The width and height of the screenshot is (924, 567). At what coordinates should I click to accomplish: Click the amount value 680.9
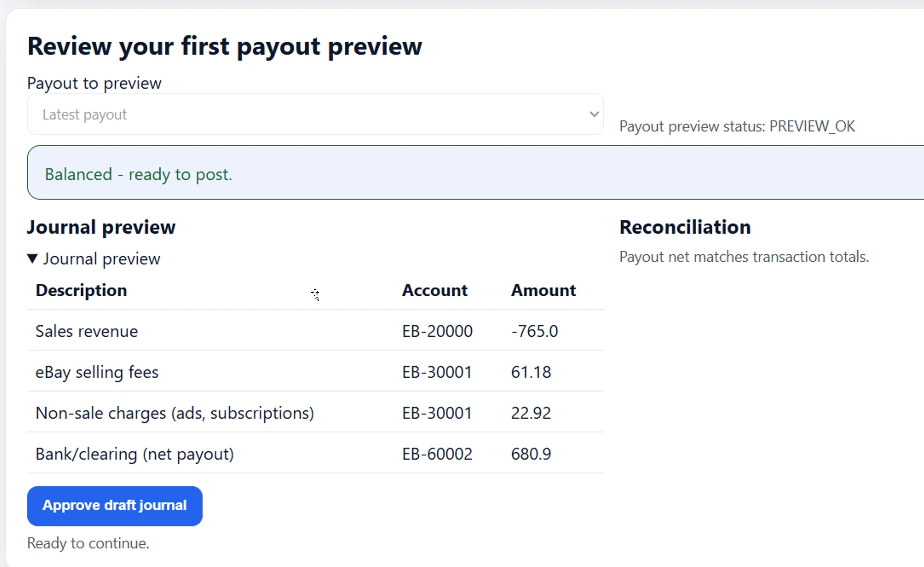point(531,454)
